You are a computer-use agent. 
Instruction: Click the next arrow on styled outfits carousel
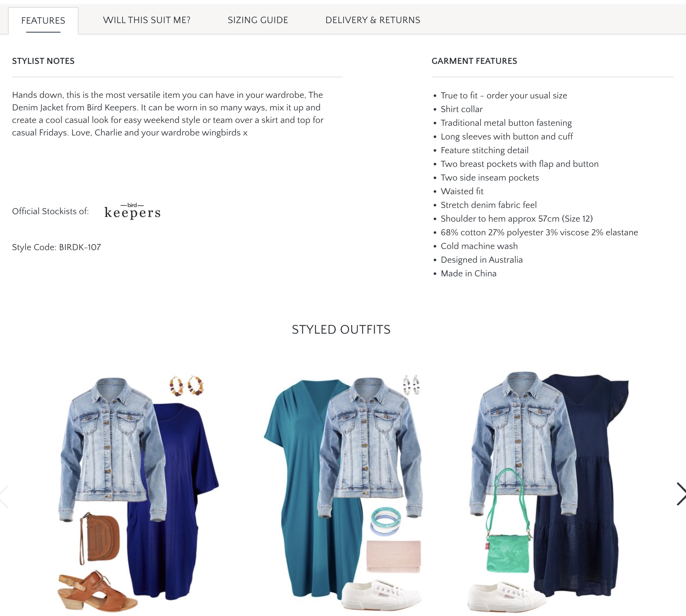click(680, 494)
